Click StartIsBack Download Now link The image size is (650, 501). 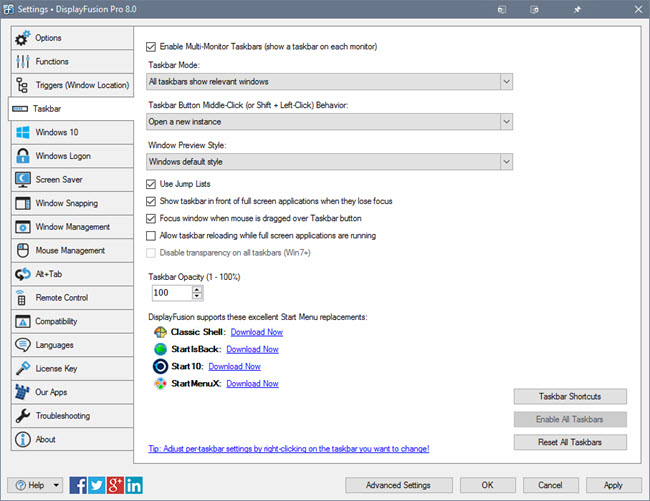pos(252,349)
